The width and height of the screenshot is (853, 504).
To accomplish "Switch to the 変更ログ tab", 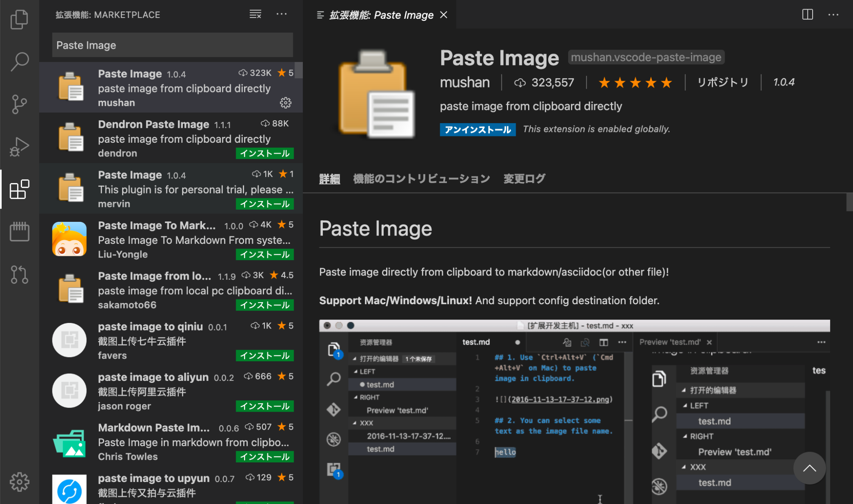I will point(524,179).
